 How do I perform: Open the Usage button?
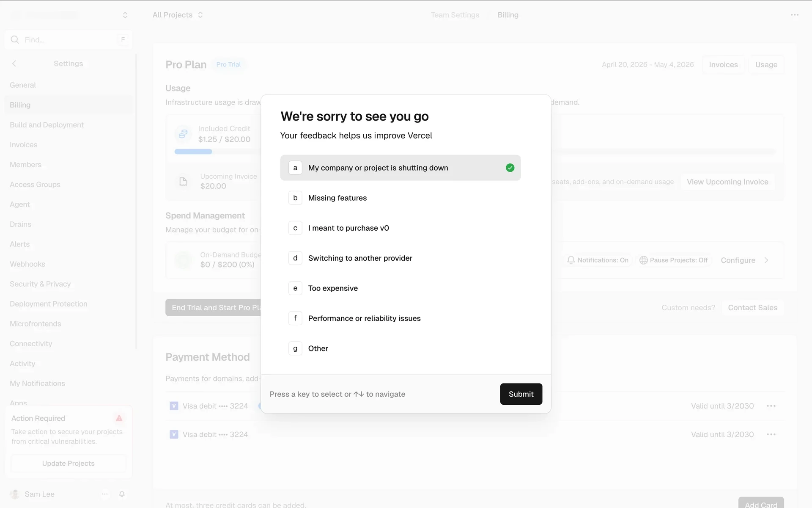point(766,65)
